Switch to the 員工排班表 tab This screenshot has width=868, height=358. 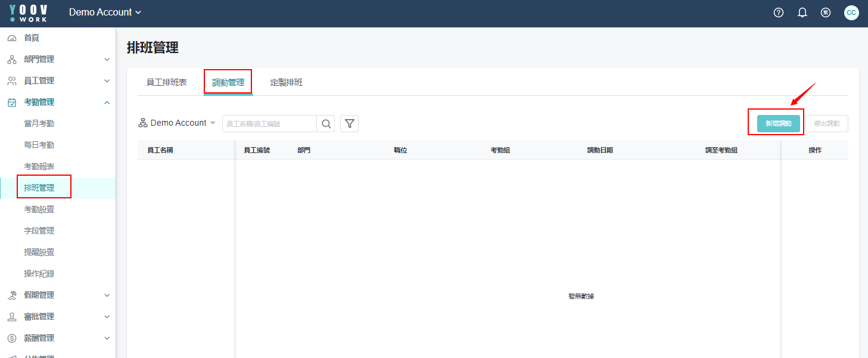tap(167, 83)
